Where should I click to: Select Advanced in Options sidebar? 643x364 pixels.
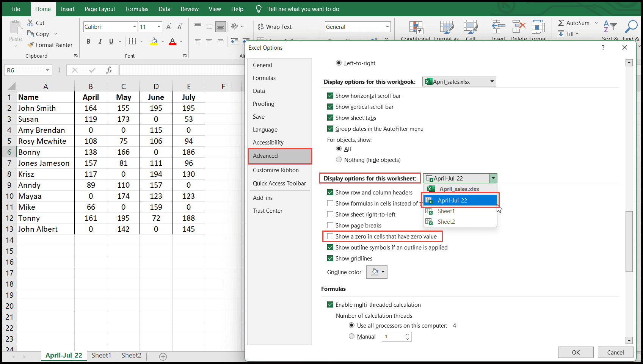(x=280, y=156)
